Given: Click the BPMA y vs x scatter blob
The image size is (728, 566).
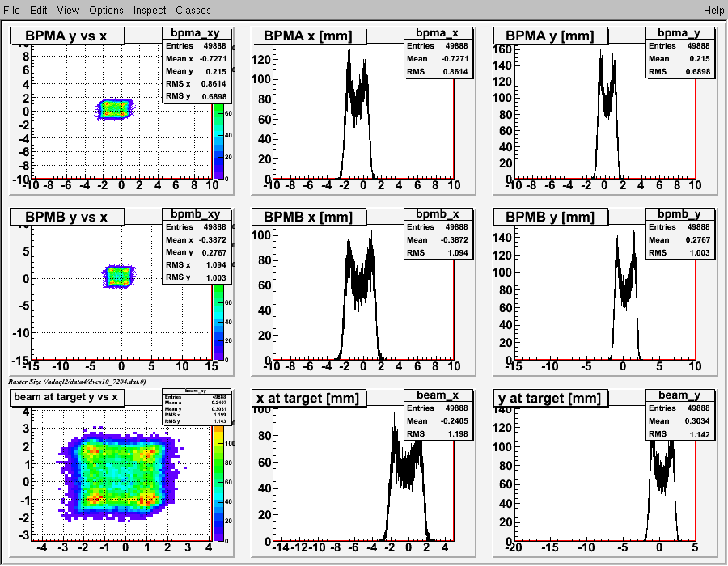Looking at the screenshot, I should coord(114,109).
